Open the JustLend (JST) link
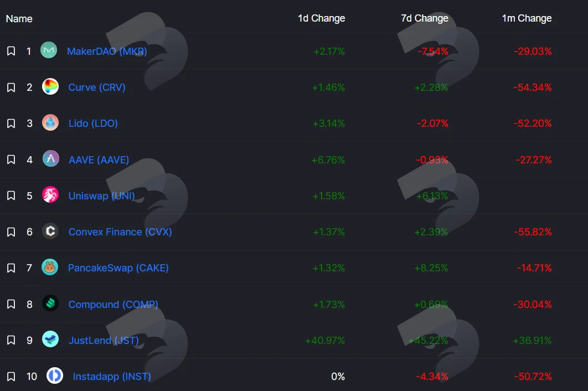This screenshot has height=391, width=588. click(x=104, y=341)
